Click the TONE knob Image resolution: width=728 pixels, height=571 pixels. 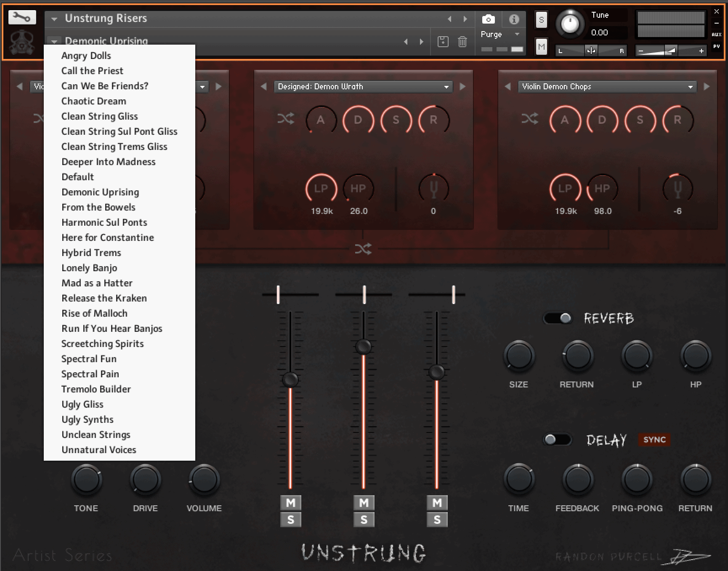tap(86, 479)
